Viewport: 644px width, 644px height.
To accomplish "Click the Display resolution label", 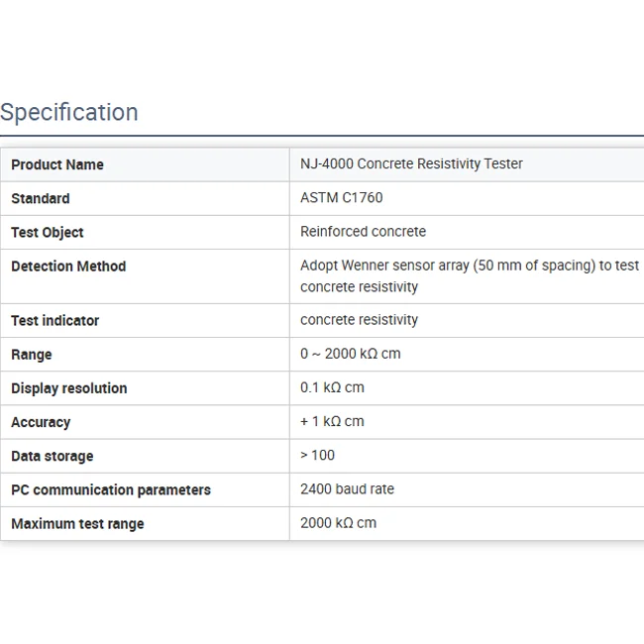I will [x=69, y=387].
